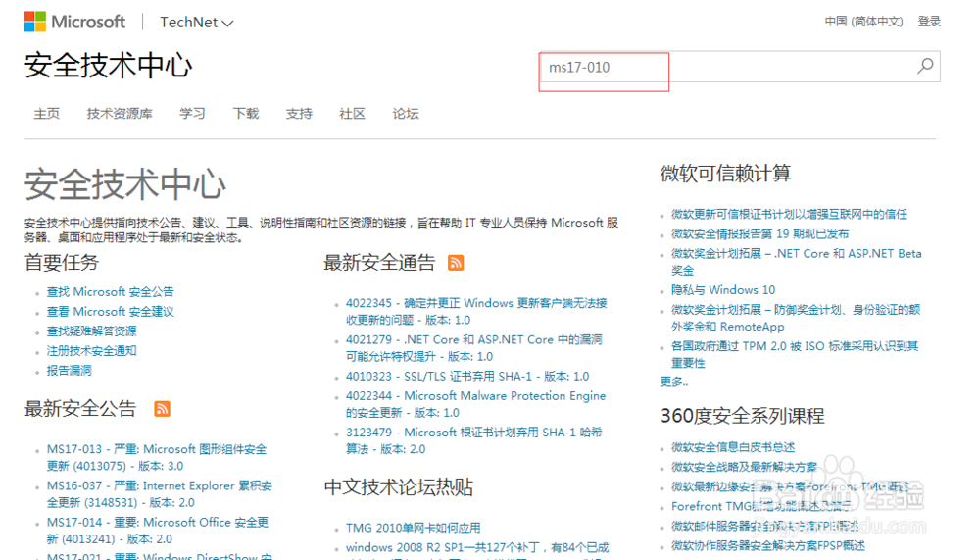Open 微软协作服务器安全解决方案FPSP概述 link
The width and height of the screenshot is (980, 560).
(768, 545)
